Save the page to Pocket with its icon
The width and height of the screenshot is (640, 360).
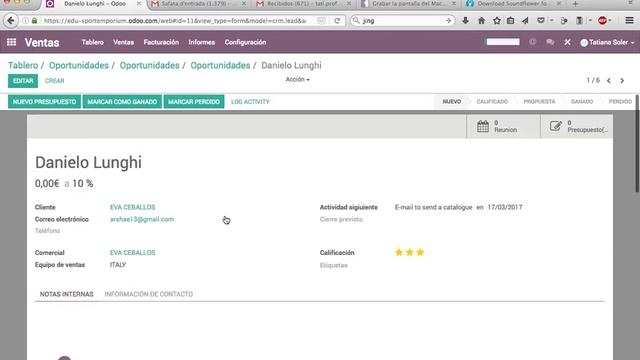tap(541, 20)
